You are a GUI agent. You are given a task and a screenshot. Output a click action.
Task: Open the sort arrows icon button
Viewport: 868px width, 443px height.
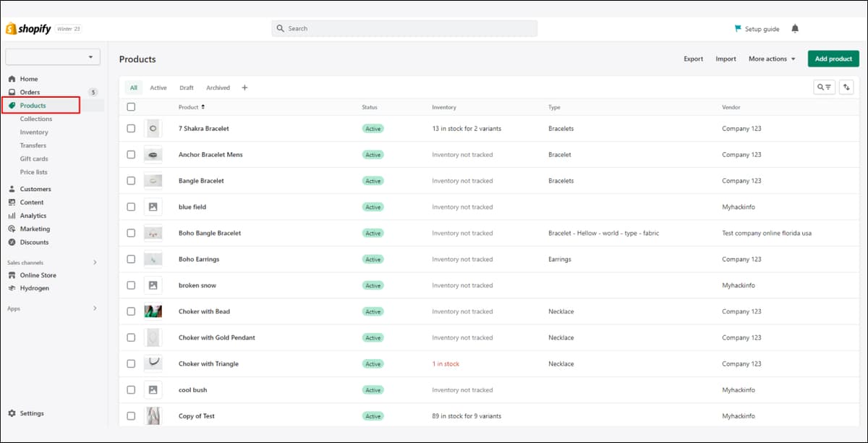[847, 87]
